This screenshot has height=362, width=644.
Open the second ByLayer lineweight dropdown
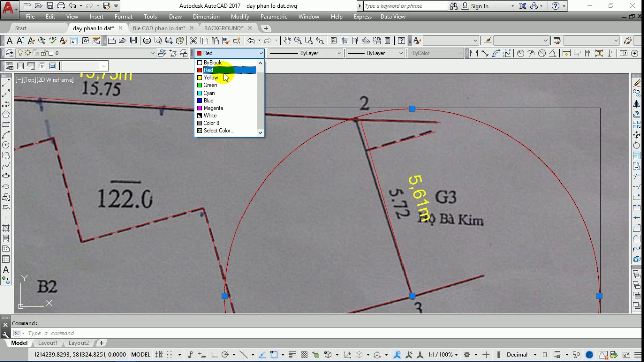[401, 53]
